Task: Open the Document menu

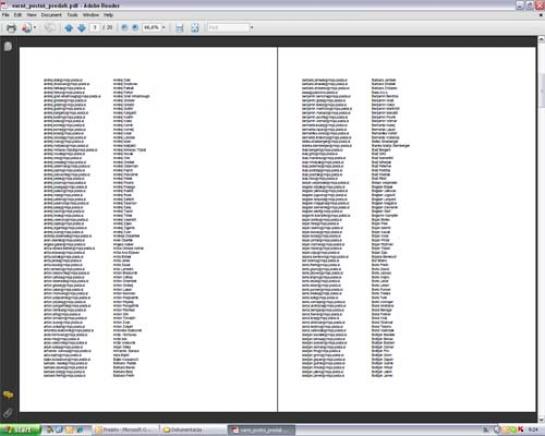Action: (51, 15)
